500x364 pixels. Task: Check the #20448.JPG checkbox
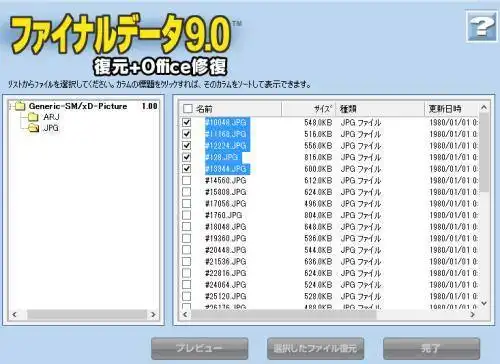coord(187,250)
